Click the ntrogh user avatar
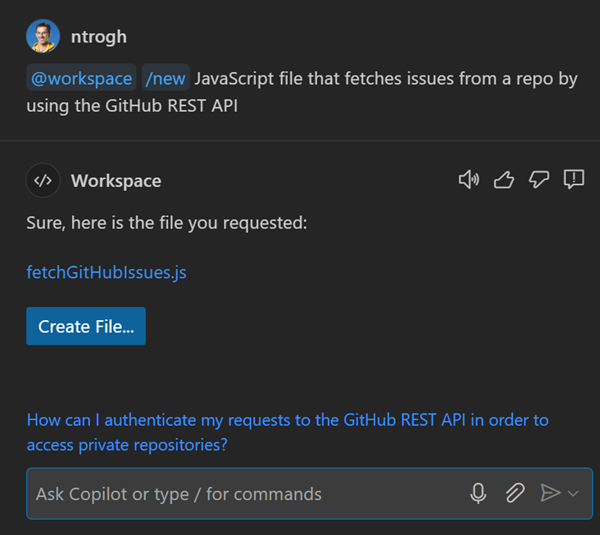The width and height of the screenshot is (600, 535). pos(43,37)
